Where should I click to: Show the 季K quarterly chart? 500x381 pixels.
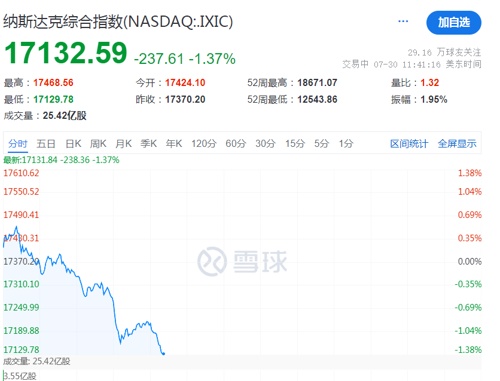(148, 144)
